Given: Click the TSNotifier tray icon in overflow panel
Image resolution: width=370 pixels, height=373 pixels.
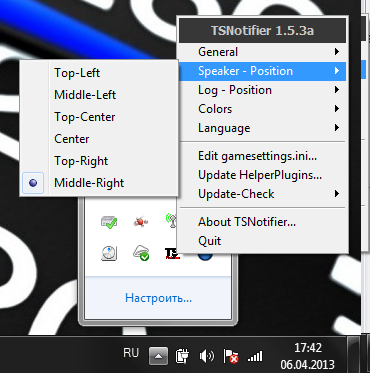Looking at the screenshot, I should (172, 253).
